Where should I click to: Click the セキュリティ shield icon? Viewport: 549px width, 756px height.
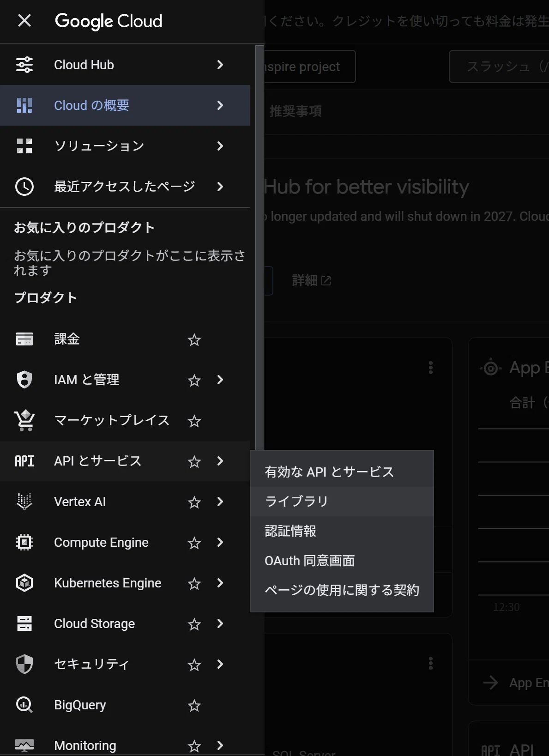tap(24, 664)
